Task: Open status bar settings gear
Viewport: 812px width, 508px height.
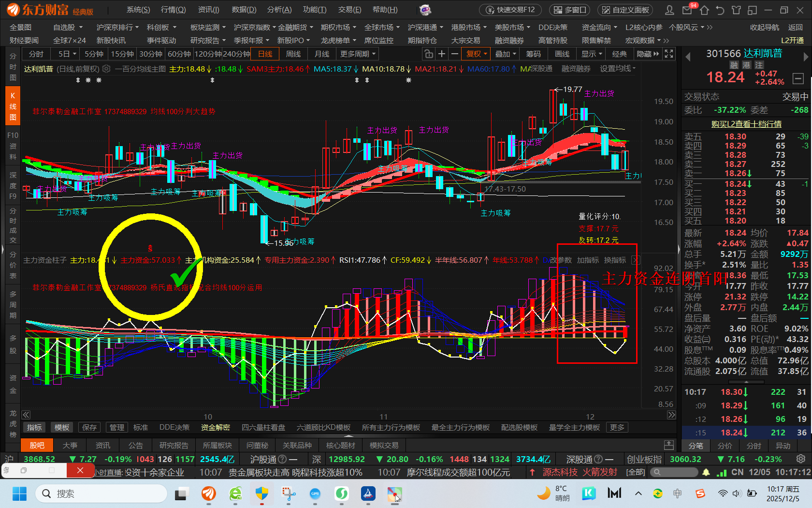Action: (801, 459)
